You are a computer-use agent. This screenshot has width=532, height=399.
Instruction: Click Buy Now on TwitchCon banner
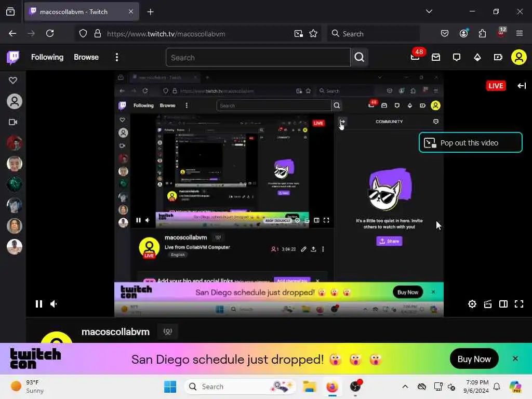tap(474, 359)
